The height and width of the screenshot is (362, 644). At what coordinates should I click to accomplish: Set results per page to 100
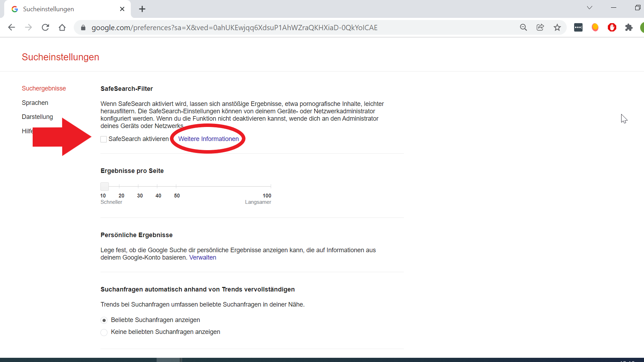pos(267,196)
